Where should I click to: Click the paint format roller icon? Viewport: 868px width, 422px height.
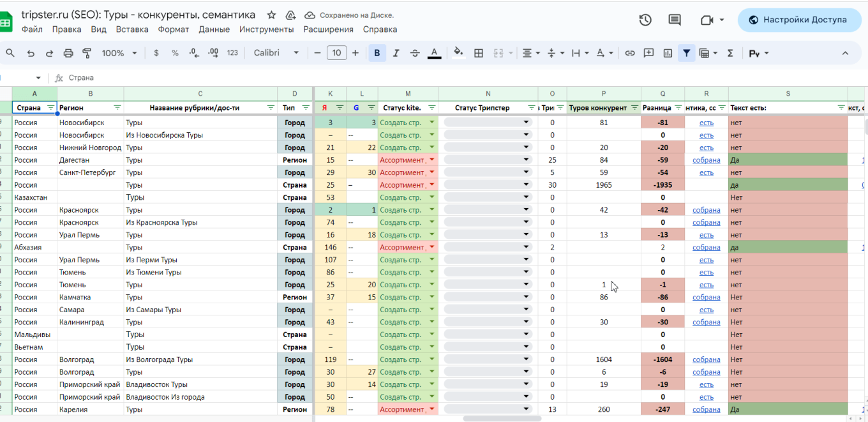pos(87,53)
